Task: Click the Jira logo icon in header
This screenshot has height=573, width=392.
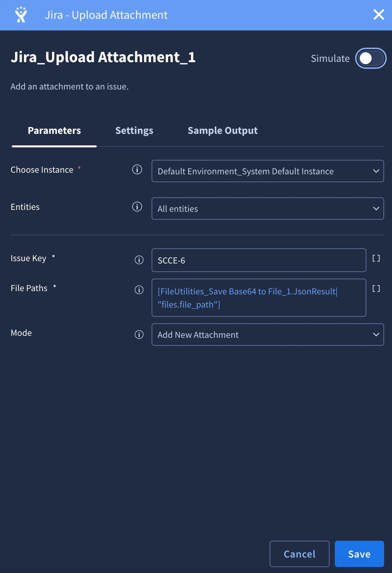Action: coord(21,15)
